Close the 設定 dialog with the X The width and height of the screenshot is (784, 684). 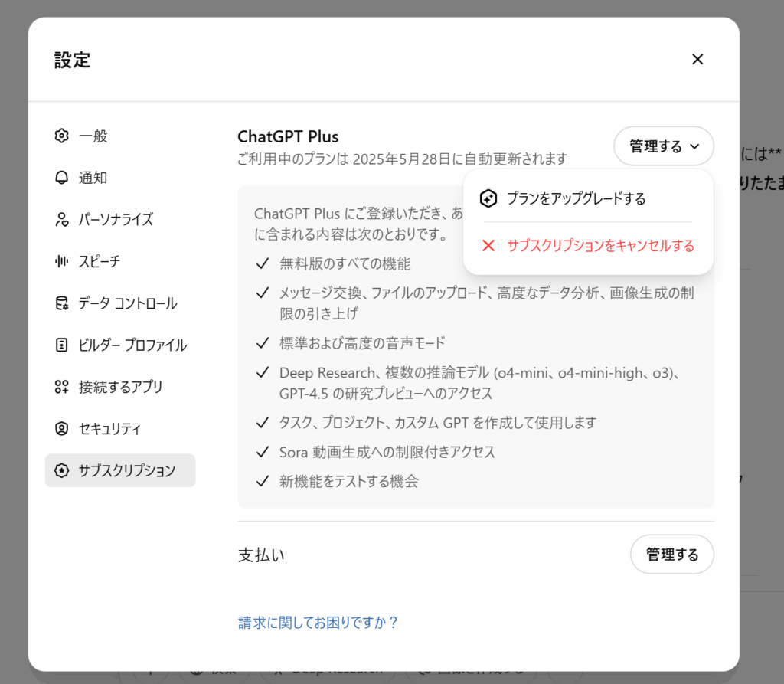tap(697, 59)
